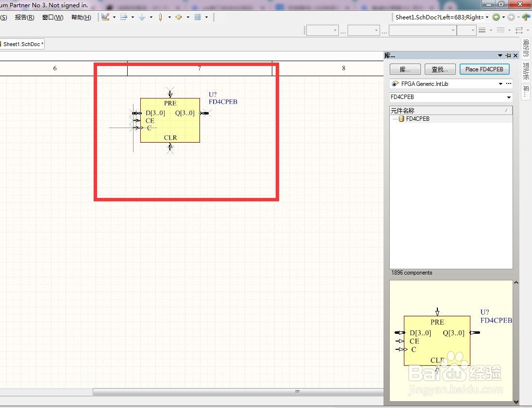Expand the drawing utility tools dropdown arrow
This screenshot has height=408, width=532.
114,17
